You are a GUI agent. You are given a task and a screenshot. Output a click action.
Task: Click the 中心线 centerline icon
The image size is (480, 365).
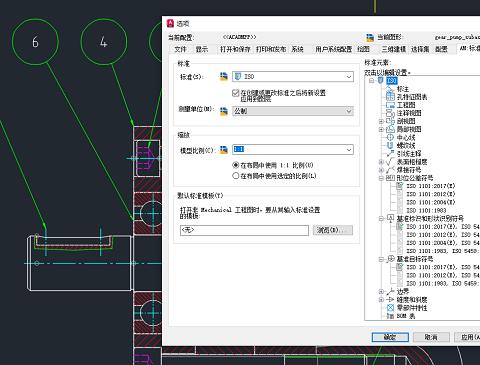(390, 137)
